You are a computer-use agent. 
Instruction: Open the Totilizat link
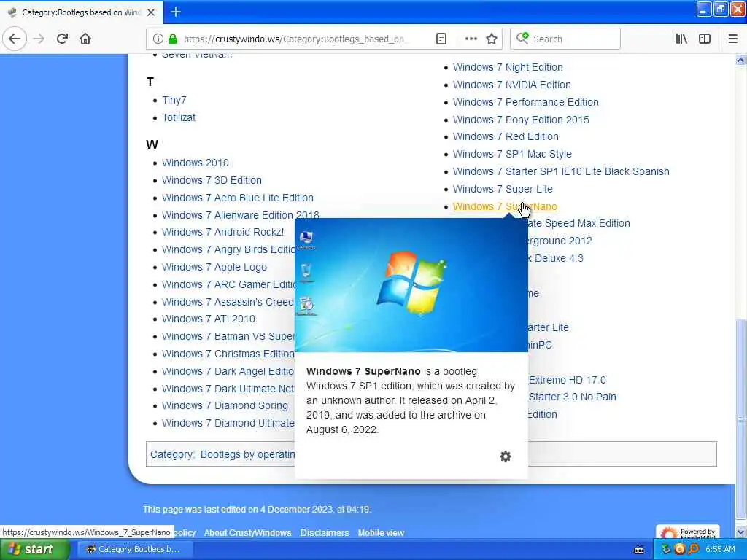pos(179,117)
